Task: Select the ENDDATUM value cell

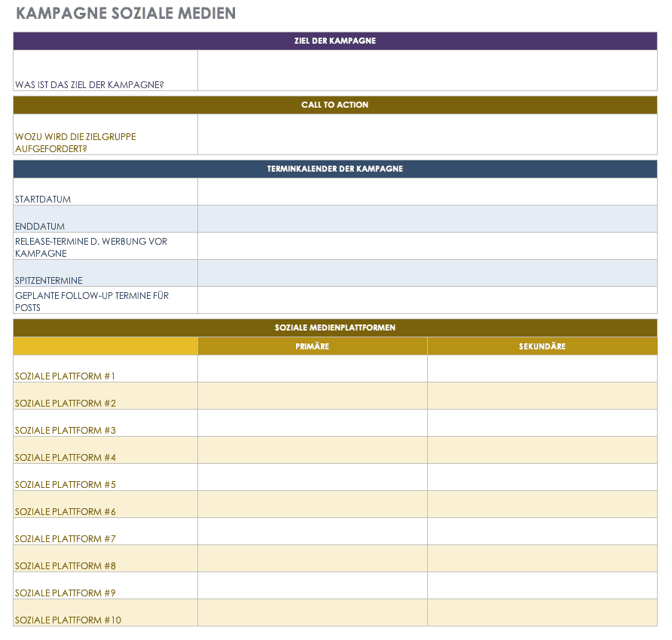Action: click(427, 219)
